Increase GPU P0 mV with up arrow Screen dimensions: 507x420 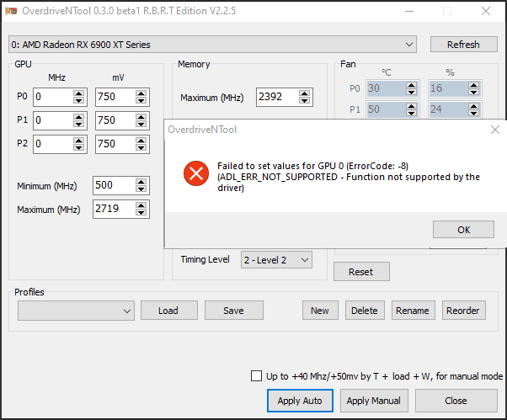pos(141,93)
